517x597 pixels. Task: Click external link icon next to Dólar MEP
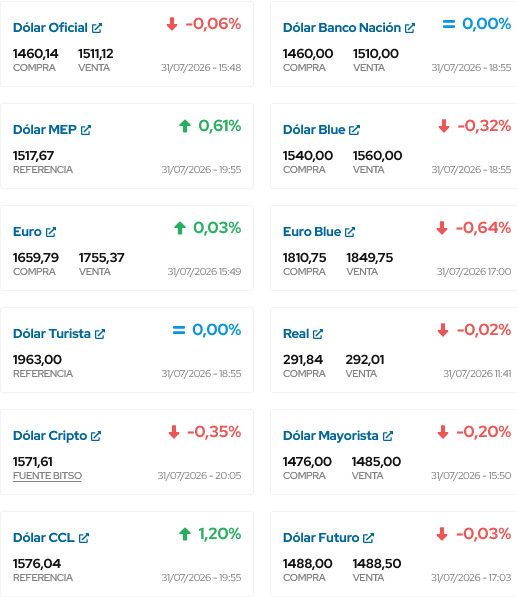pos(86,130)
